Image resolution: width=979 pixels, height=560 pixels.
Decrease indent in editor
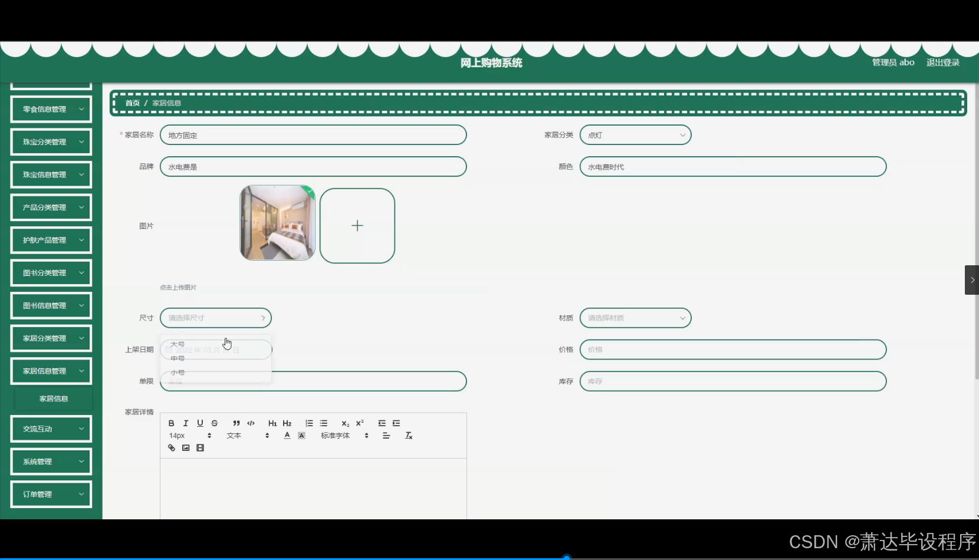tap(382, 423)
